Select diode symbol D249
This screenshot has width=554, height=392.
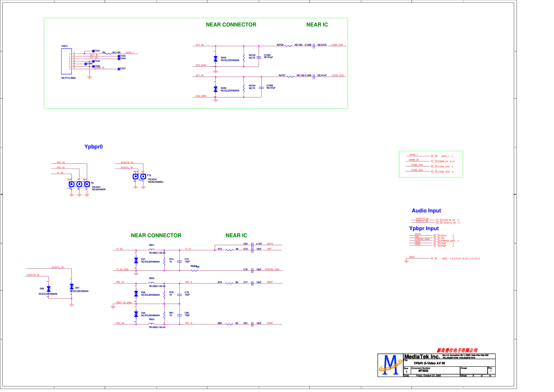pyautogui.click(x=215, y=58)
